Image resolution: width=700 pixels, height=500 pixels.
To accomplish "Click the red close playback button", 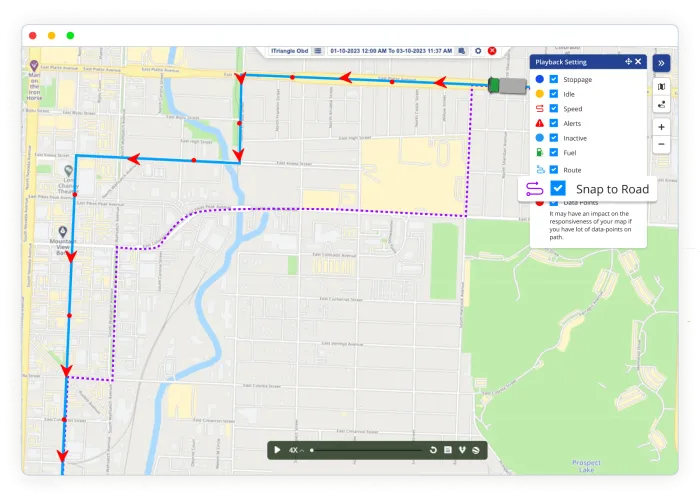I will (x=492, y=50).
